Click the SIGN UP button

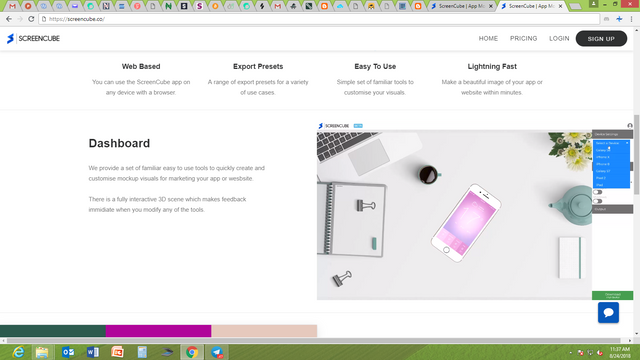click(601, 38)
